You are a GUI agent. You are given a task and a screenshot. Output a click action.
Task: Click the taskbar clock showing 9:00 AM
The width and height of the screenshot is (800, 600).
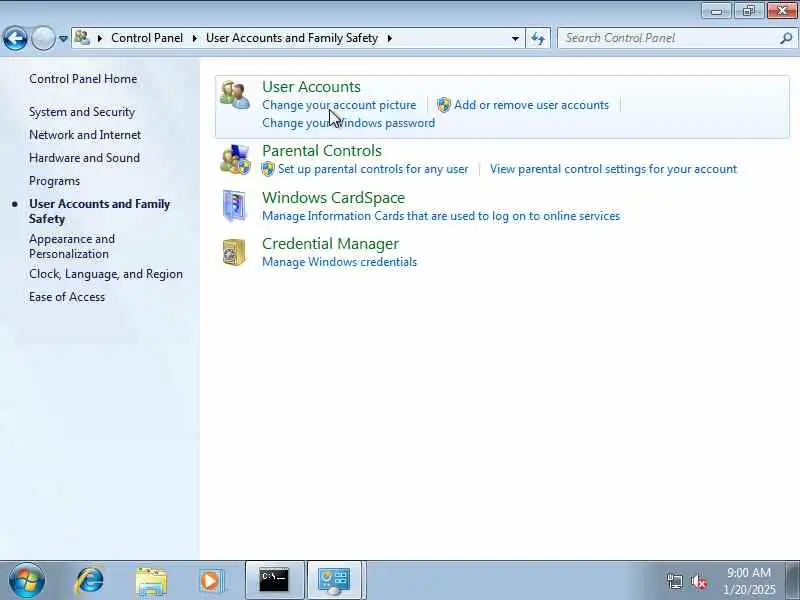(748, 581)
